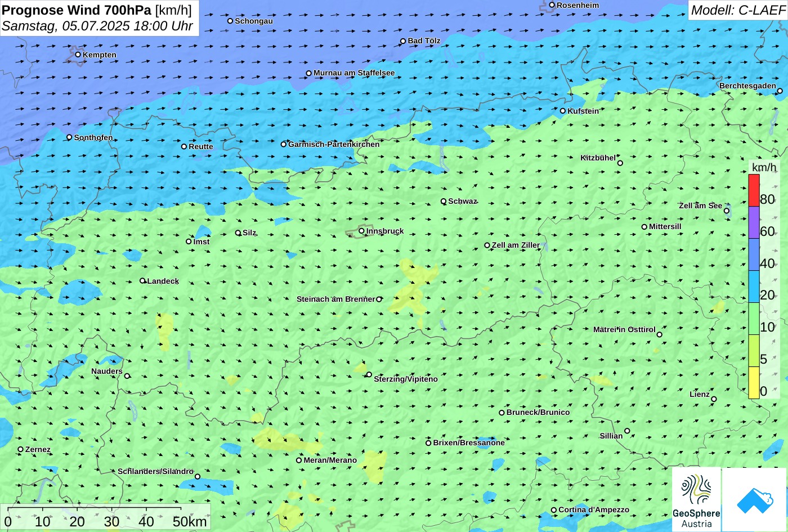Viewport: 788px width, 532px height.
Task: Click the Lienz location dot
Action: (x=714, y=399)
